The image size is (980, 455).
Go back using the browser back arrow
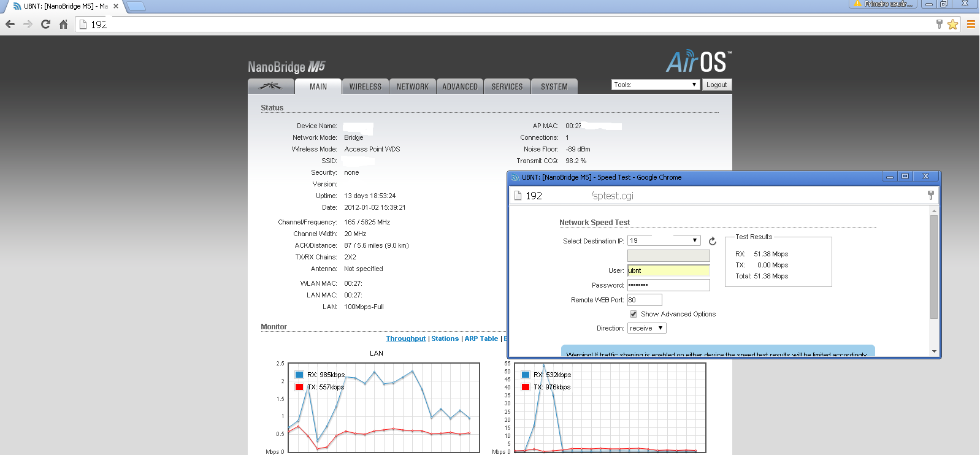point(10,25)
